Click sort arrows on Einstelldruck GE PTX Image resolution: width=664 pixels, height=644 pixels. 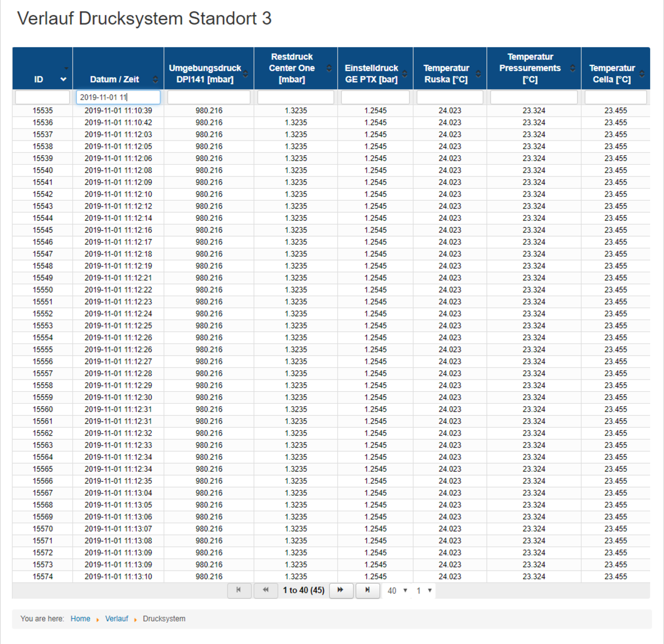pos(405,74)
